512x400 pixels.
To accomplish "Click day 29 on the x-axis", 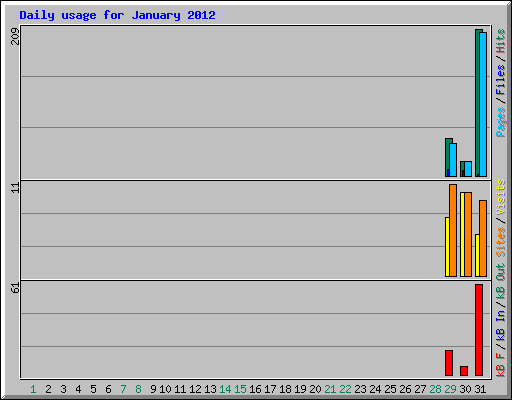I will (450, 389).
